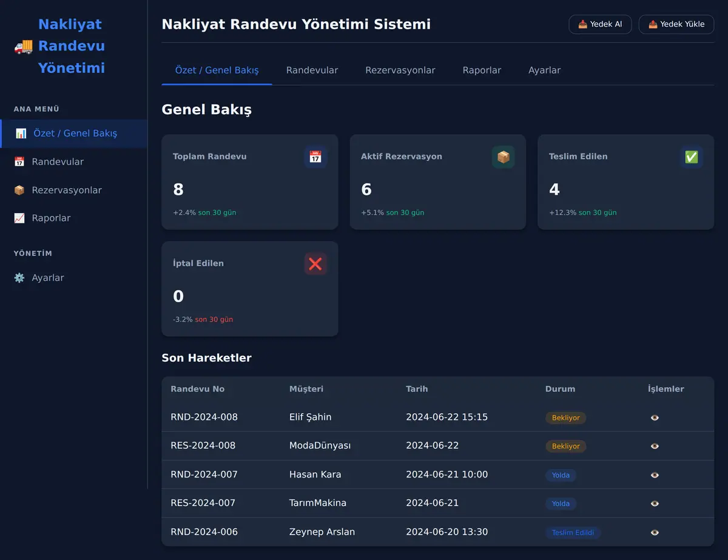This screenshot has height=560, width=728.
Task: View ModaDünyası reservation via eye icon
Action: 655,446
